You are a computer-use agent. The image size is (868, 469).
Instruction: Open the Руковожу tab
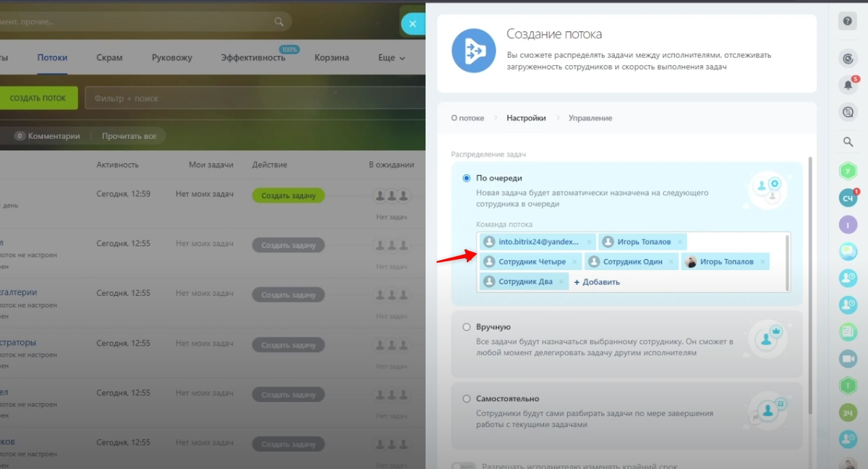(x=172, y=58)
